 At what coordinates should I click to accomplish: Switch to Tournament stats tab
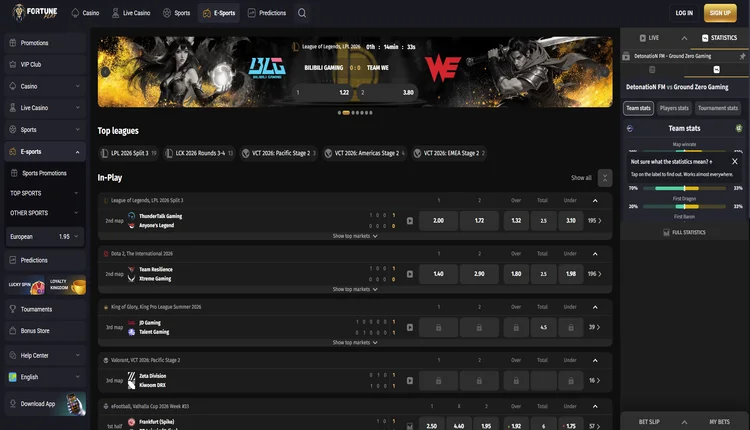coord(717,108)
